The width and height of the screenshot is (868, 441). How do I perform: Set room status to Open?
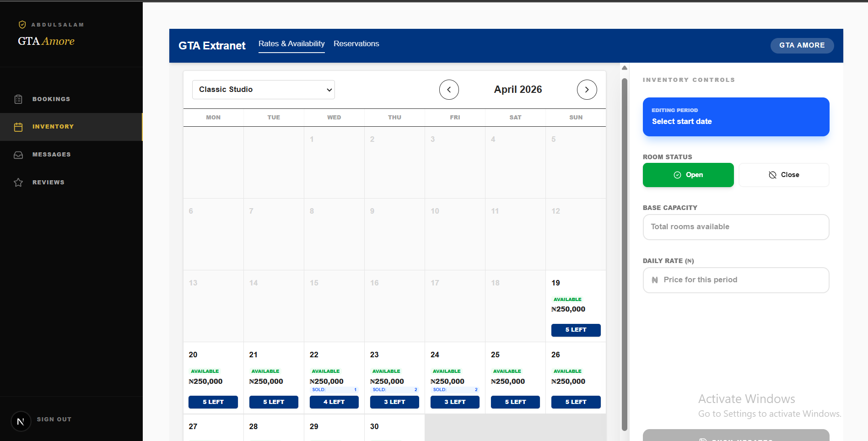click(x=688, y=175)
